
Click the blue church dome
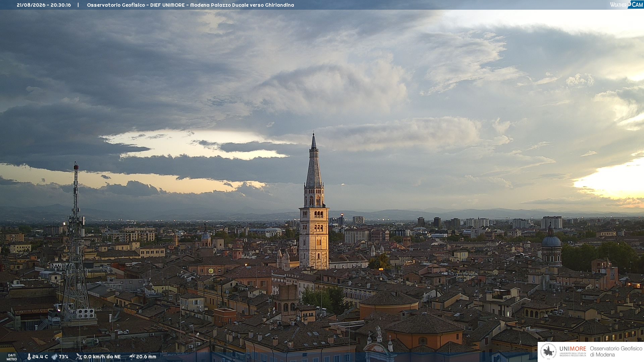pyautogui.click(x=551, y=241)
